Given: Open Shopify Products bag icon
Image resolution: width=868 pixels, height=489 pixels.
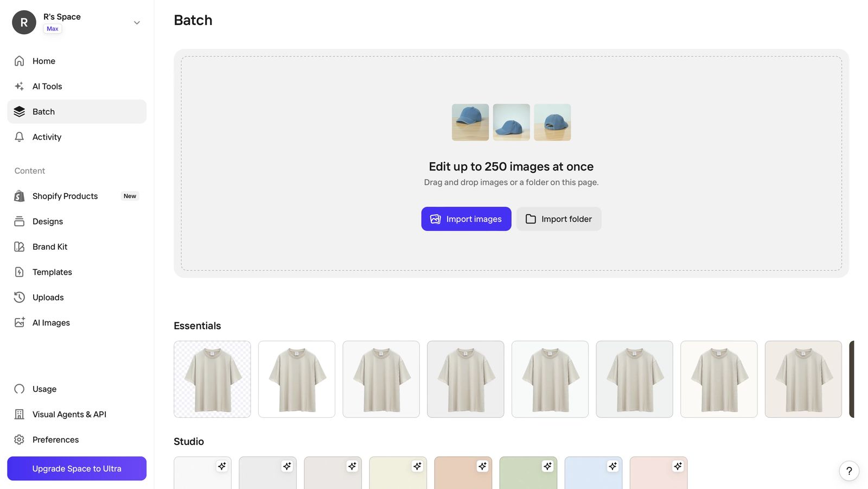Looking at the screenshot, I should pyautogui.click(x=20, y=196).
